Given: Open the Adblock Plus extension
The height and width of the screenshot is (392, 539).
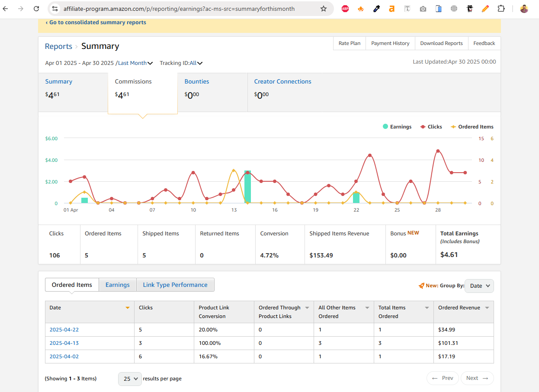Looking at the screenshot, I should pyautogui.click(x=345, y=9).
